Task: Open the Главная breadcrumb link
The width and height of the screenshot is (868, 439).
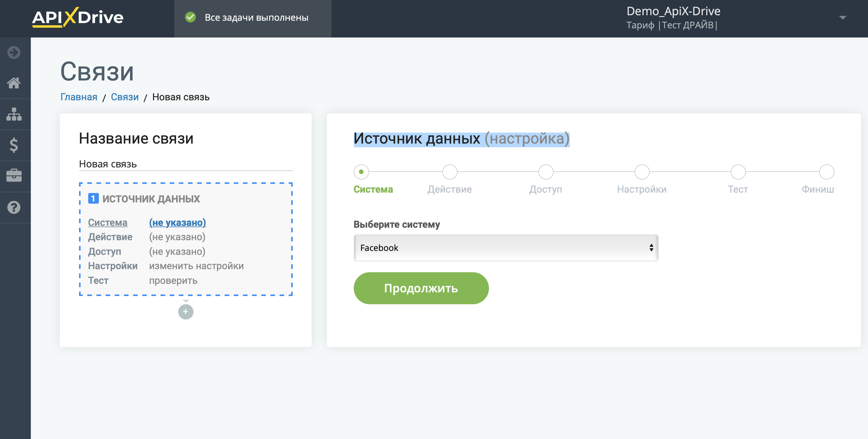Action: 78,97
